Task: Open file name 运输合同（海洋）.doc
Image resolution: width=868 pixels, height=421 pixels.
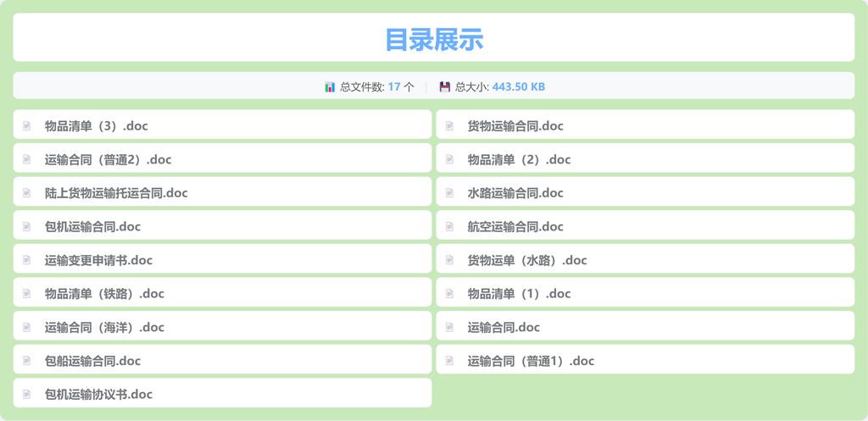Action: 104,328
